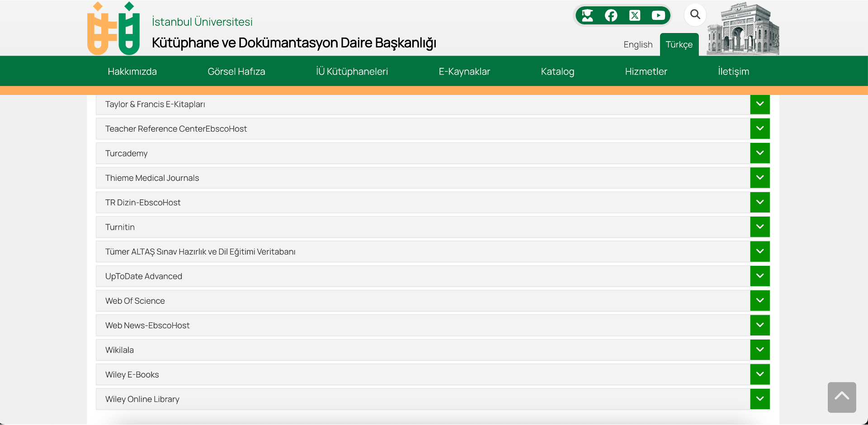868x425 pixels.
Task: Click the Turnitin title text
Action: 120,227
